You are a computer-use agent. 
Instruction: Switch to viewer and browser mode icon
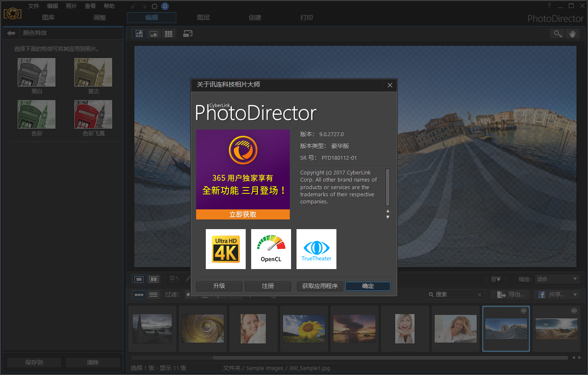pyautogui.click(x=139, y=34)
